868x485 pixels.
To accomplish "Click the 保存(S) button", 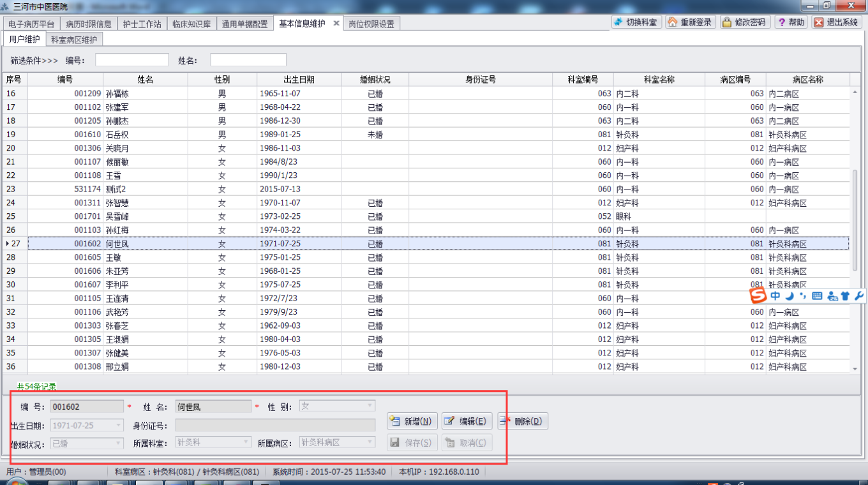I will (412, 443).
